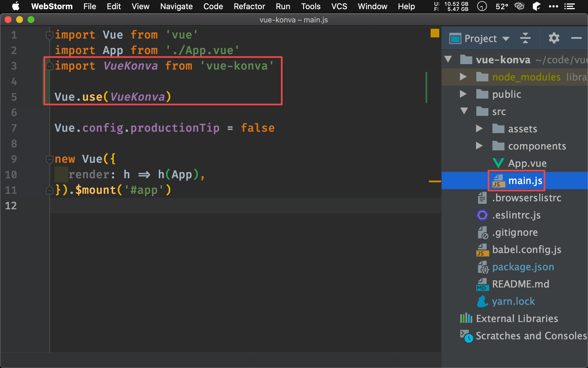Screen dimensions: 588x368
Task: Toggle the fold marker on line 9
Action: click(x=49, y=159)
